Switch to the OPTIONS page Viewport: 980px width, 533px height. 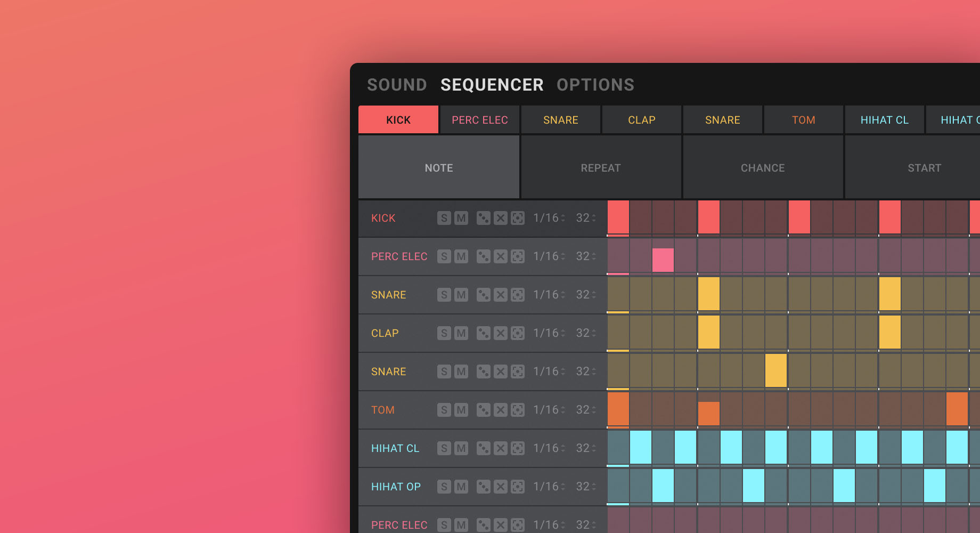pyautogui.click(x=595, y=85)
